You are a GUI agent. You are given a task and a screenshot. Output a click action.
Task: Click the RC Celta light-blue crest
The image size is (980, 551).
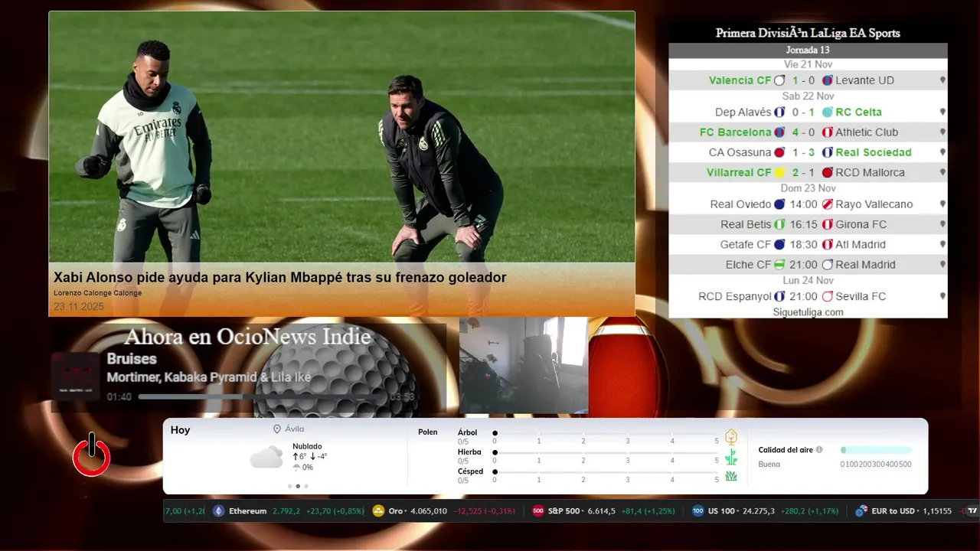pyautogui.click(x=827, y=112)
